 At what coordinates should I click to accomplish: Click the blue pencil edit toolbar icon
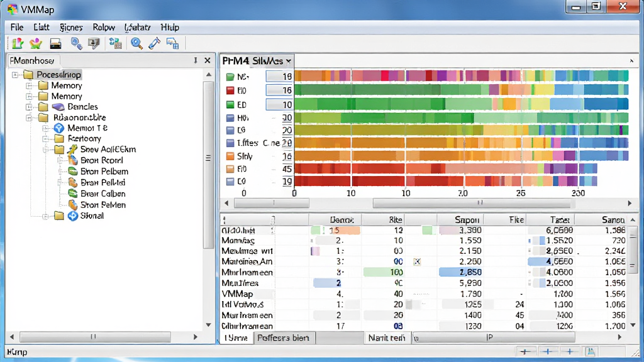coord(155,43)
